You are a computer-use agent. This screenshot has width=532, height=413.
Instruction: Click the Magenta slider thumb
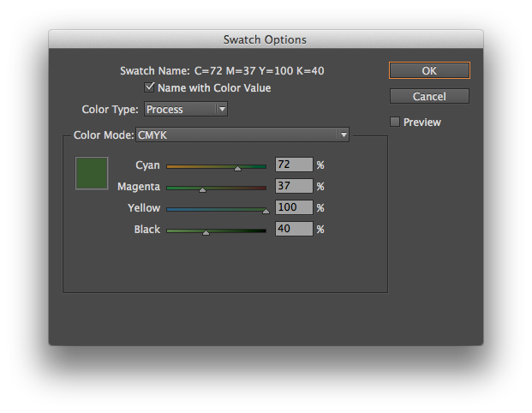(202, 189)
